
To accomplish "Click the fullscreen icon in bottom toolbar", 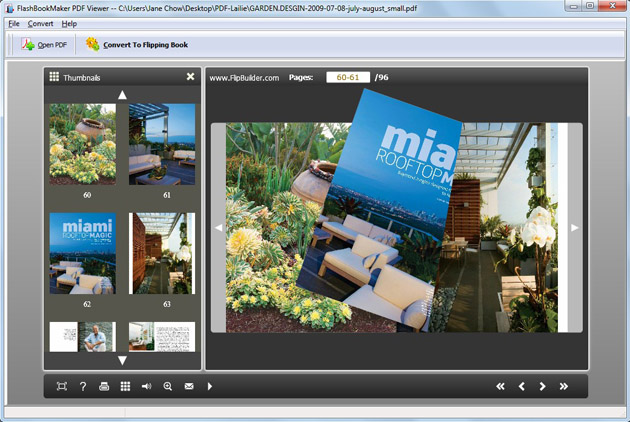I will [x=62, y=386].
